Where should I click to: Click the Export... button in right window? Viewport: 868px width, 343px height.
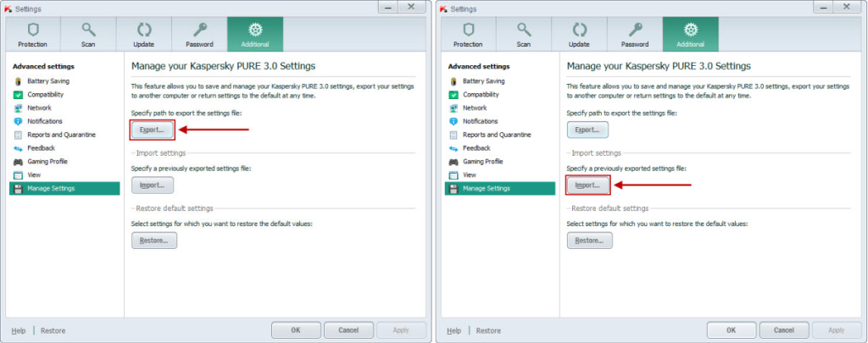click(588, 130)
